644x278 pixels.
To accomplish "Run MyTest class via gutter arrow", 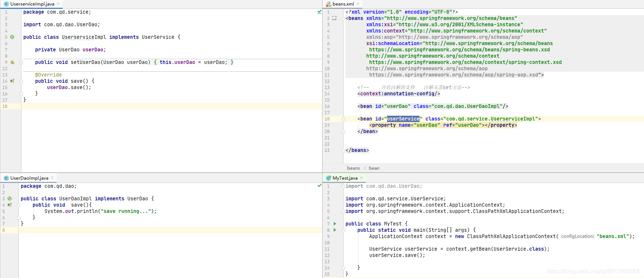I will coord(335,224).
